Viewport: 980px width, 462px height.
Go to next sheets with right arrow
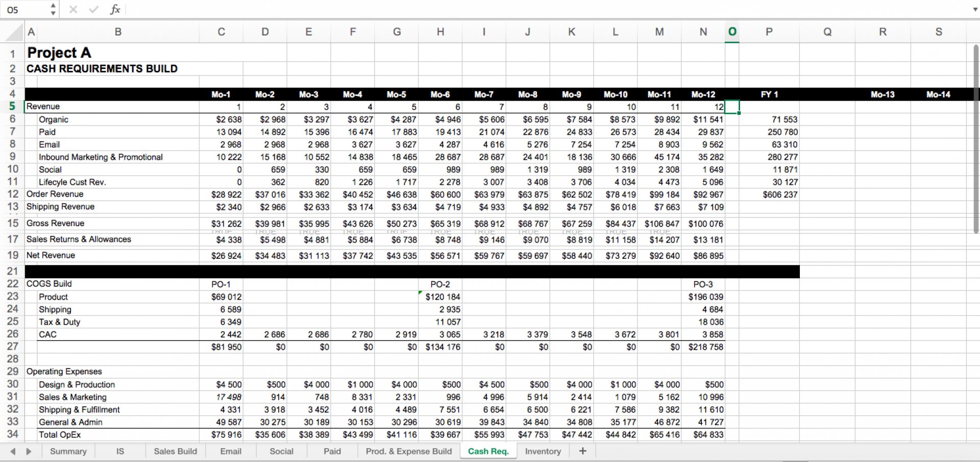[x=29, y=451]
